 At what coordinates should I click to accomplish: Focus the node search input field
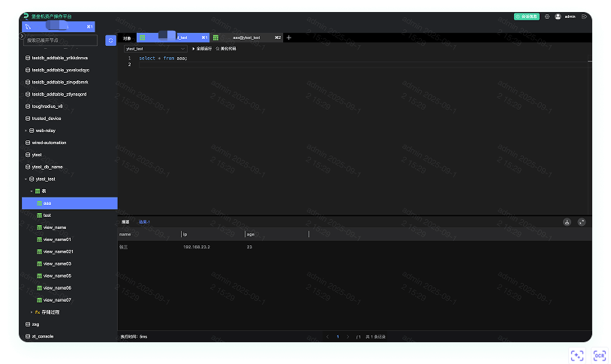[x=60, y=40]
